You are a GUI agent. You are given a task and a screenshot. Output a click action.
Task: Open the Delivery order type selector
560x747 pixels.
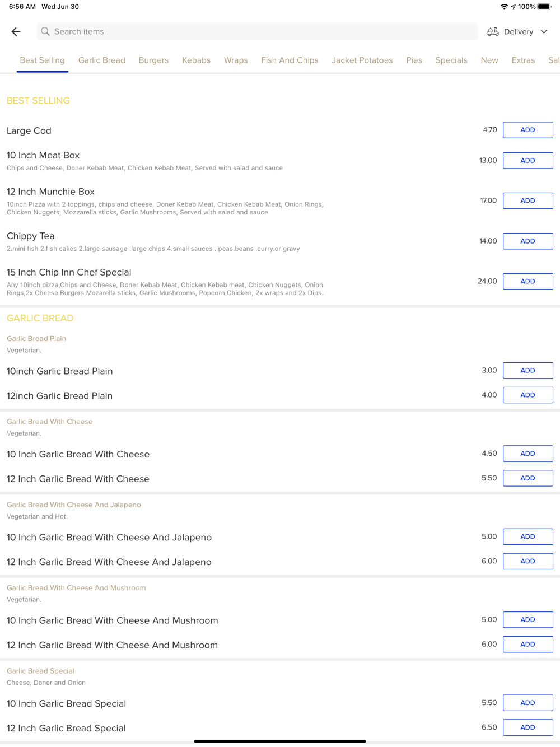pyautogui.click(x=518, y=32)
